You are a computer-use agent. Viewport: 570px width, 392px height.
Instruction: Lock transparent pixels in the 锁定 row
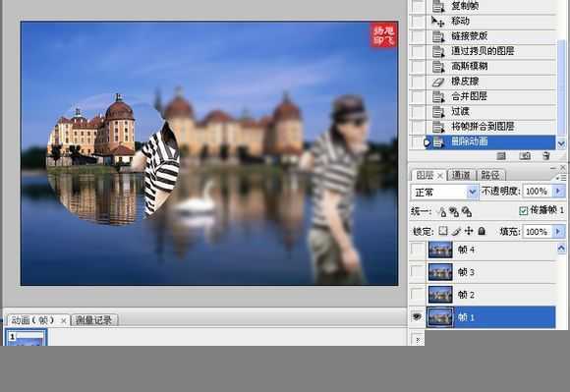443,231
